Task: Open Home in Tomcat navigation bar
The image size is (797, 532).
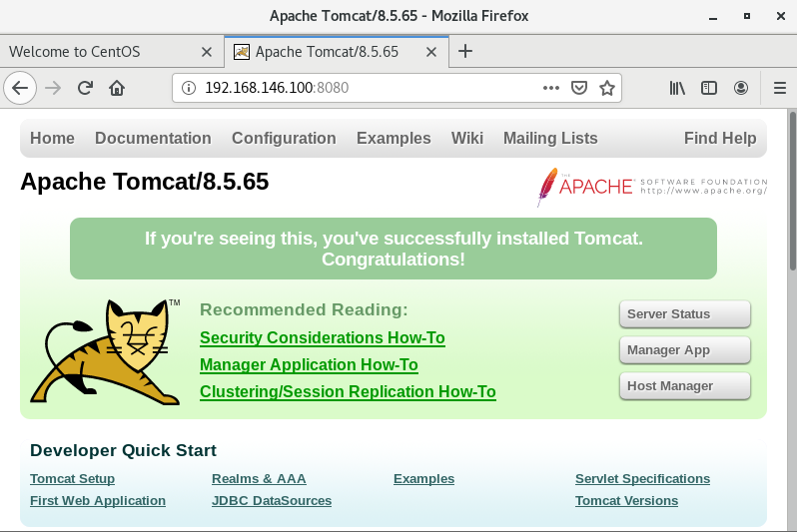Action: coord(52,138)
